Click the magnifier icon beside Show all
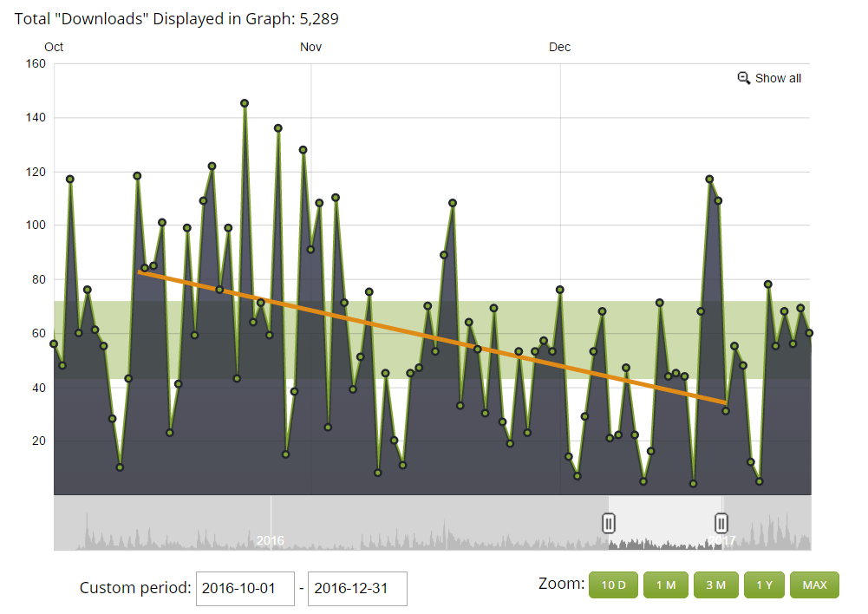 (x=743, y=78)
